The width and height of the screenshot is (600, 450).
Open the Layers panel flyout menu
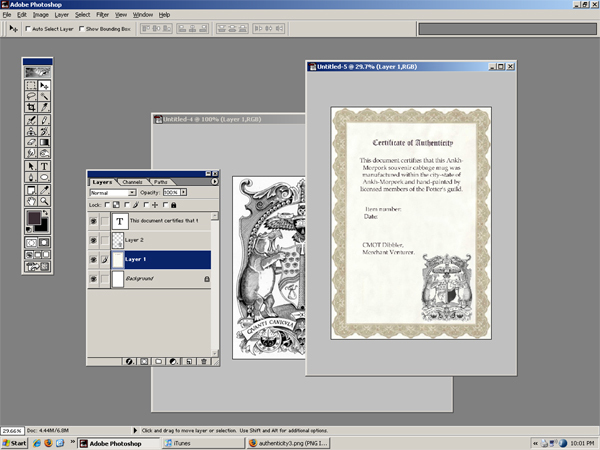(213, 182)
